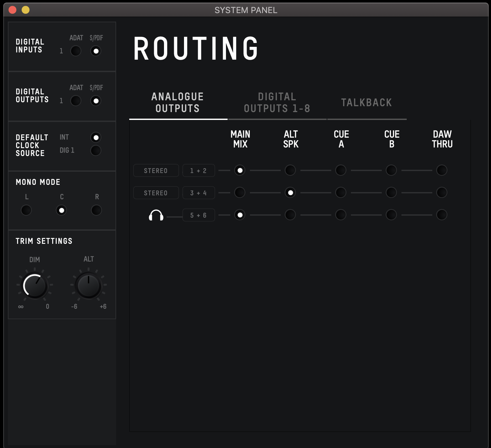Click the 5 + 6 output label button
Viewport: 491px width, 448px height.
198,215
